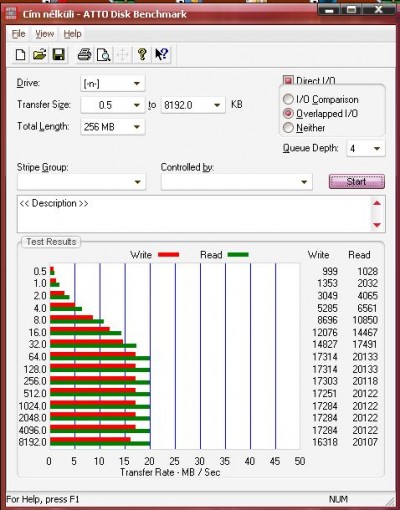This screenshot has height=510, width=400.
Task: Expand the Drive dropdown list
Action: (x=113, y=83)
